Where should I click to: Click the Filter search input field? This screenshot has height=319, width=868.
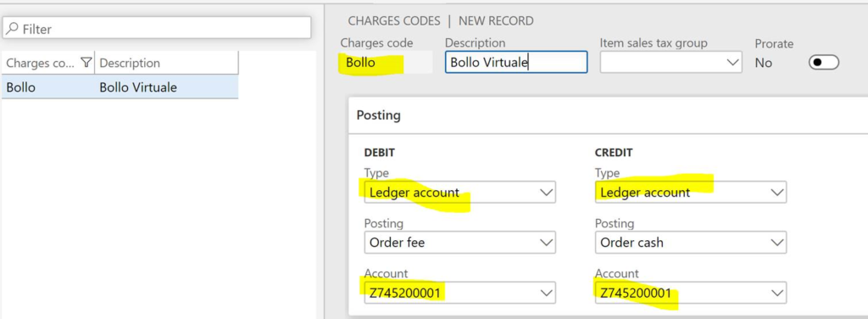pyautogui.click(x=157, y=28)
